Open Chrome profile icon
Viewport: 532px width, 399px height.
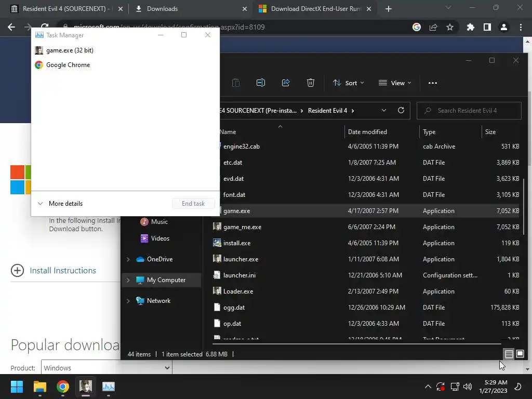504,27
